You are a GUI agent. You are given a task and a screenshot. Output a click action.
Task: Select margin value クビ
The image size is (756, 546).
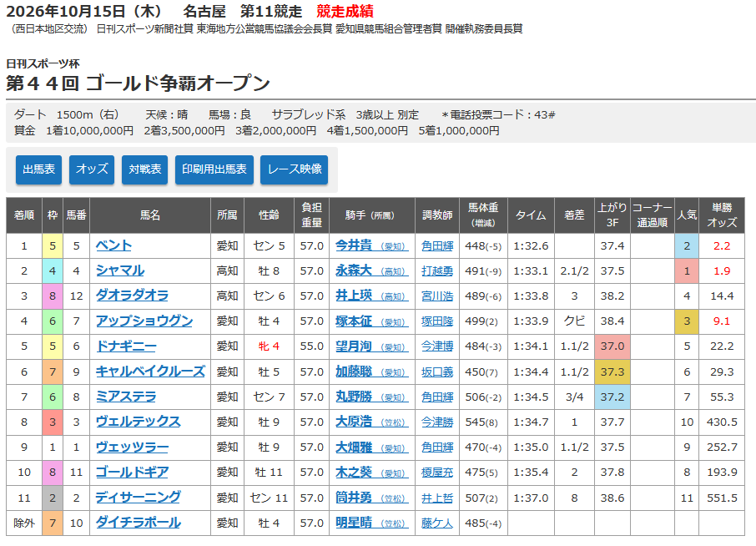[574, 321]
